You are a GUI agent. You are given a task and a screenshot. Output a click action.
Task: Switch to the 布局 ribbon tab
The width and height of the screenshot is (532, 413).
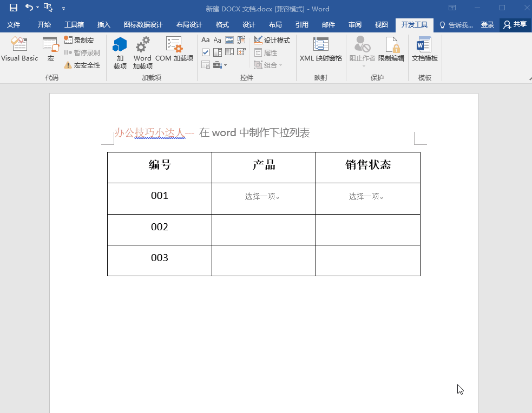[x=275, y=25]
